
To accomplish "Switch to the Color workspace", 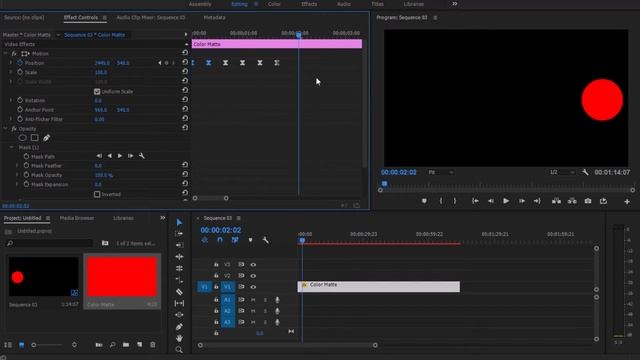I will 274,4.
